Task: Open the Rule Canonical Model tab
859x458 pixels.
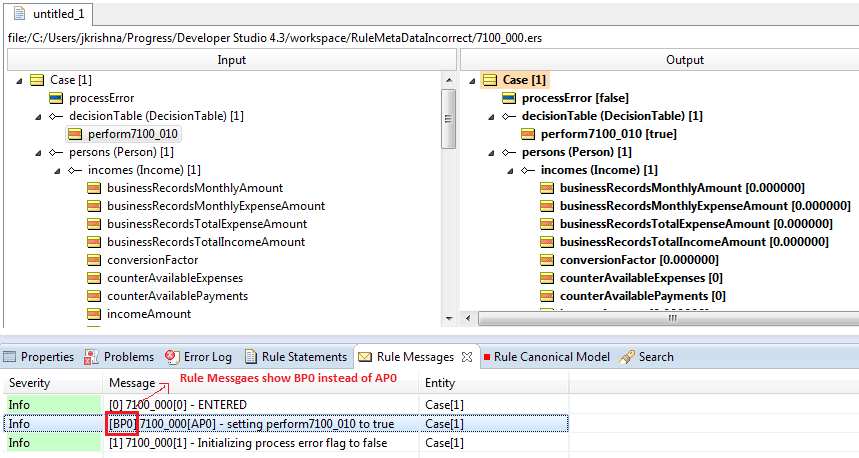Action: tap(546, 357)
